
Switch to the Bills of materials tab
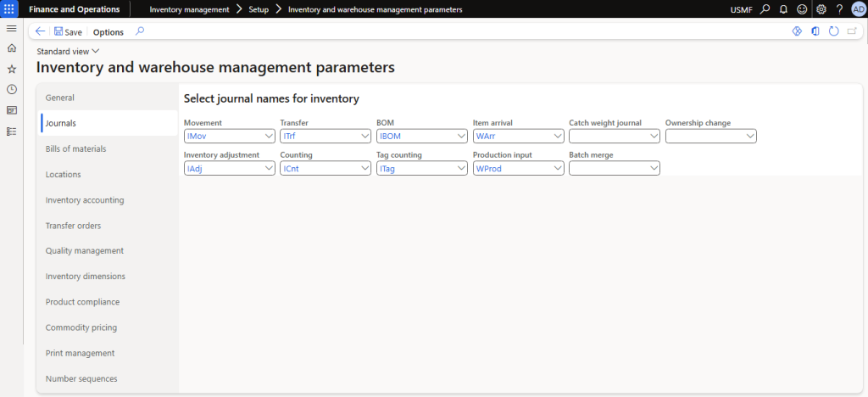[75, 149]
